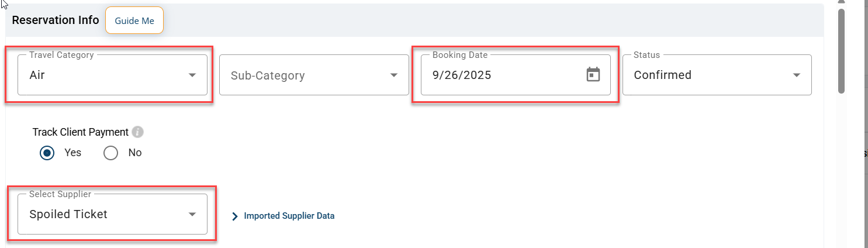Click the Guide Me button
Image resolution: width=868 pixels, height=248 pixels.
134,20
